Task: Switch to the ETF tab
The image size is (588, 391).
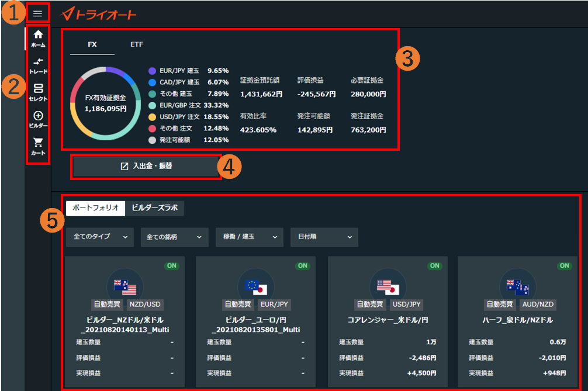Action: pyautogui.click(x=137, y=44)
